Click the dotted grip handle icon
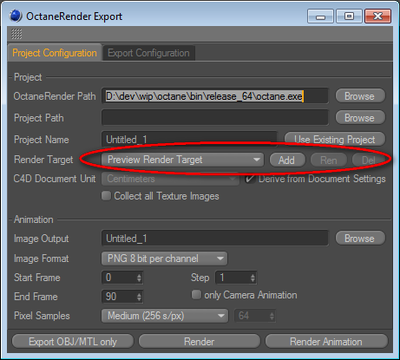The image size is (400, 360). point(17,34)
